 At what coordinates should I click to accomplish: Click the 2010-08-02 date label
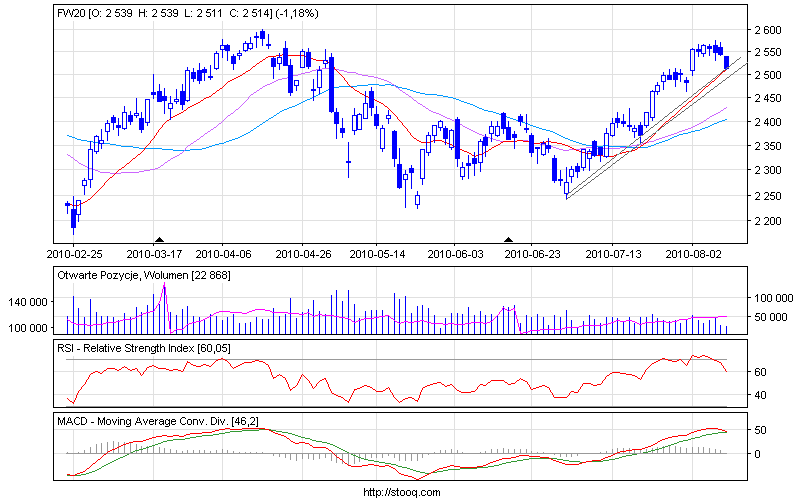click(x=693, y=254)
